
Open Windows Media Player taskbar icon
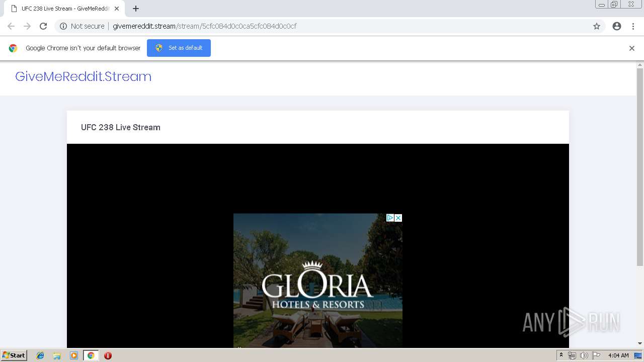click(74, 355)
